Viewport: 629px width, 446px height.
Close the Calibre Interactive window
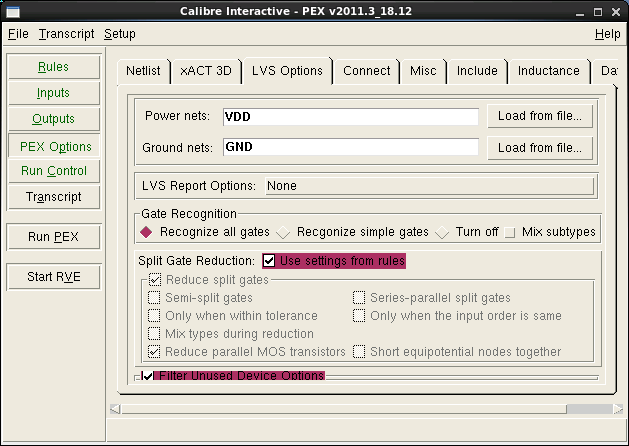(616, 12)
